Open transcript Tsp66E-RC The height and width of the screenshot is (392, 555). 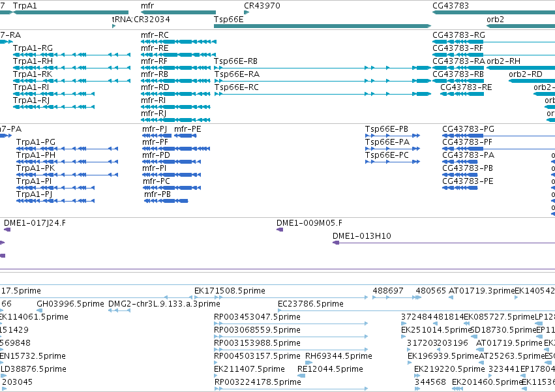(237, 87)
